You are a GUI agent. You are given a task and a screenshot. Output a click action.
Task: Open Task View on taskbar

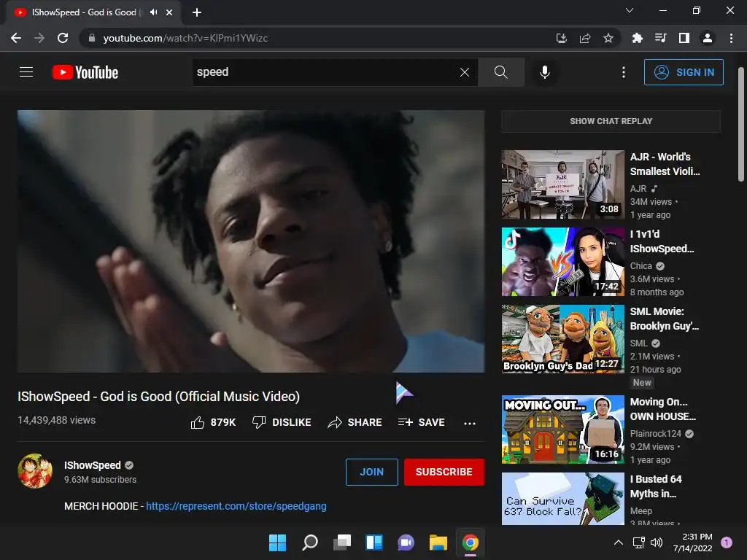coord(342,542)
